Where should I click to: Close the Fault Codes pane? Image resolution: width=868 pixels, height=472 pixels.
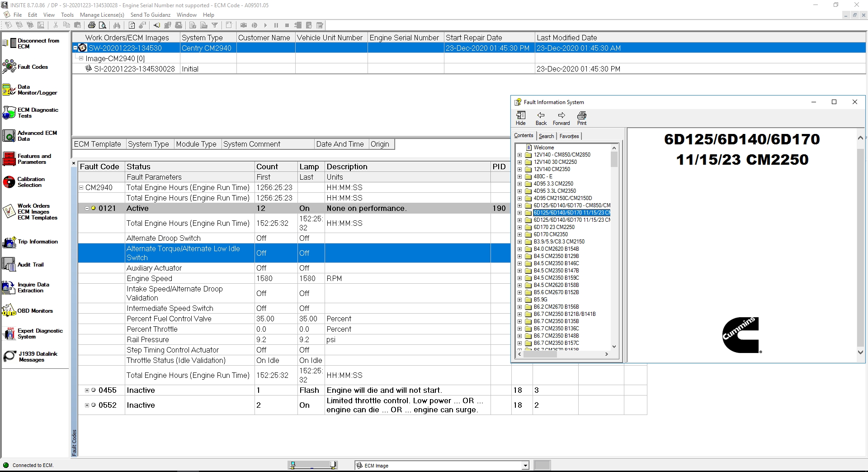coord(74,163)
